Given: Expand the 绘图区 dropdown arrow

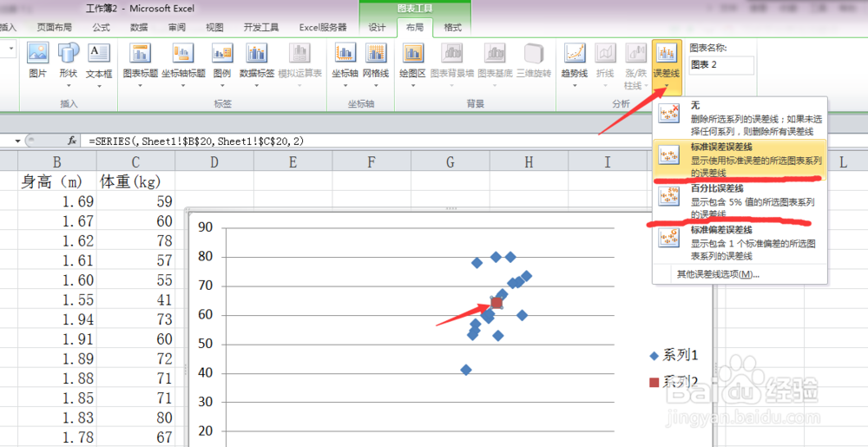Looking at the screenshot, I should 413,86.
